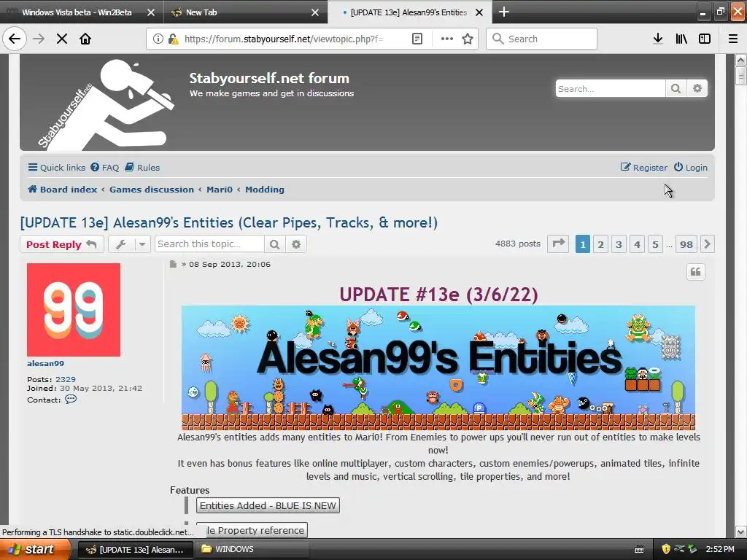Focus the browser address bar URL
This screenshot has height=560, width=747.
[x=285, y=39]
